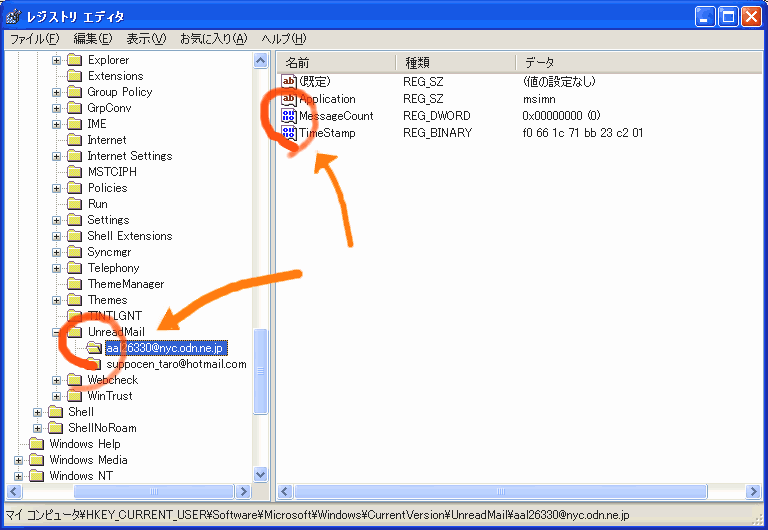768x530 pixels.
Task: Expand the Group Policy key
Action: 56,92
